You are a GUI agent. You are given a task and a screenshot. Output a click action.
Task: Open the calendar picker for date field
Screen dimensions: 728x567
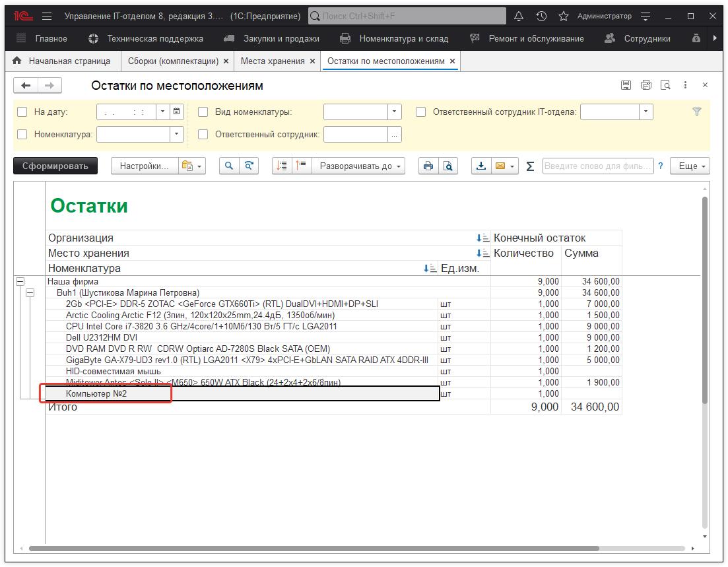click(177, 112)
